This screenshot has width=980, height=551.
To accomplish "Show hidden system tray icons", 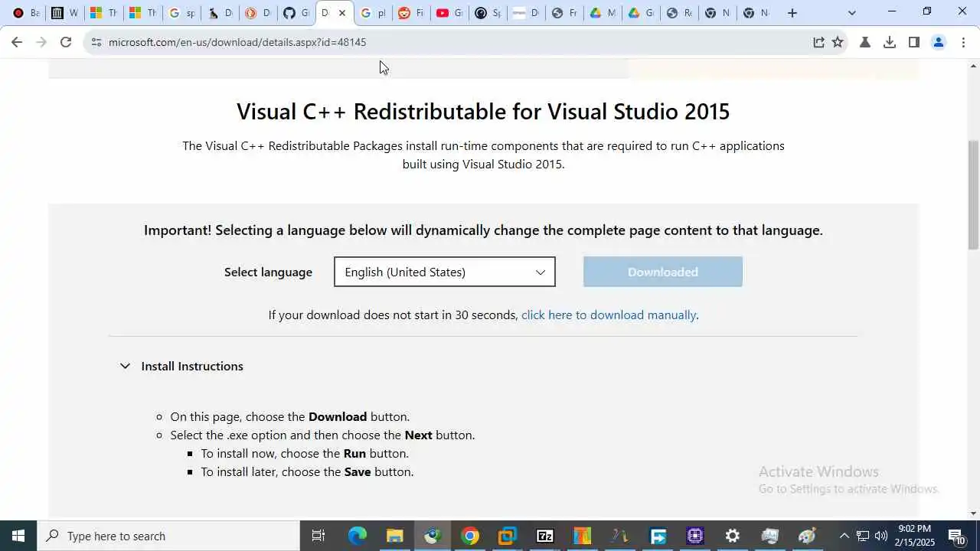I will point(844,536).
